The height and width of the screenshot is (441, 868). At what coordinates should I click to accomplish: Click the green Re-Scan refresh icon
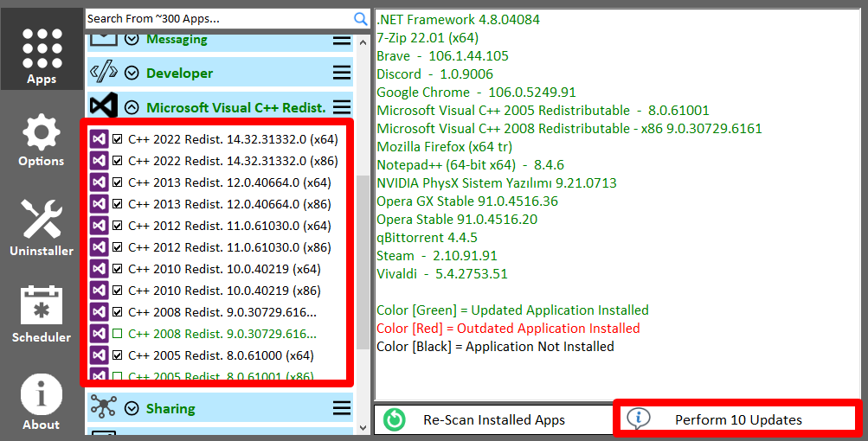395,419
